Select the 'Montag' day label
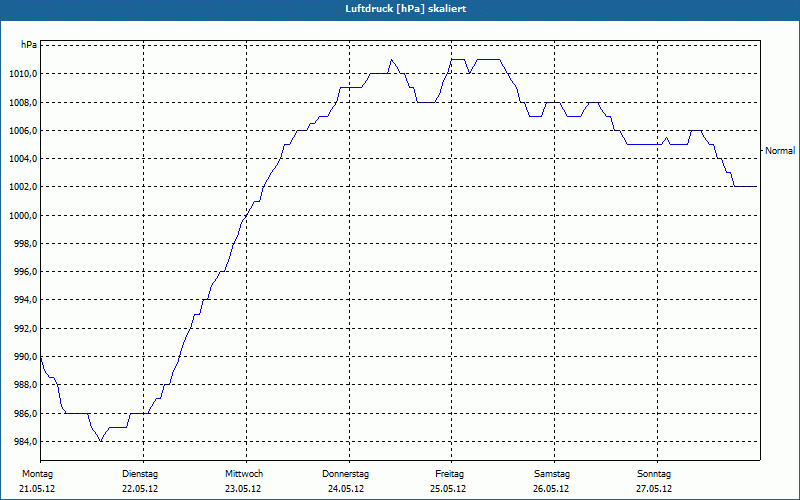The image size is (800, 500). pyautogui.click(x=37, y=474)
